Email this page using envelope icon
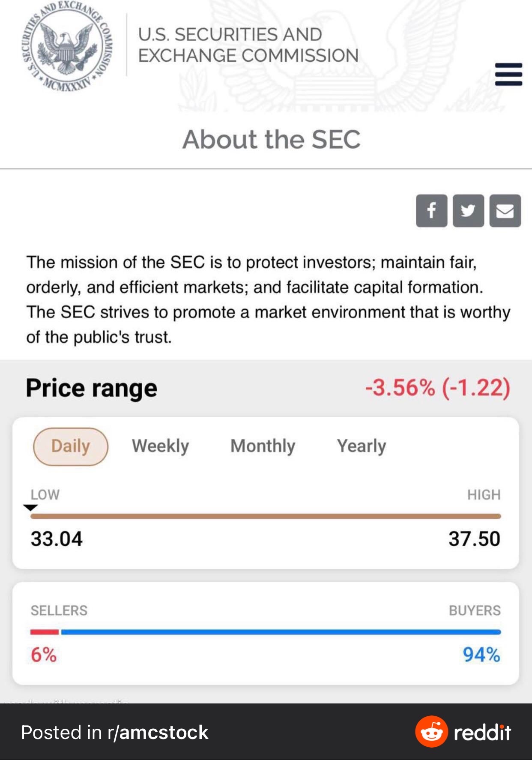Viewport: 532px width, 760px height. [505, 211]
